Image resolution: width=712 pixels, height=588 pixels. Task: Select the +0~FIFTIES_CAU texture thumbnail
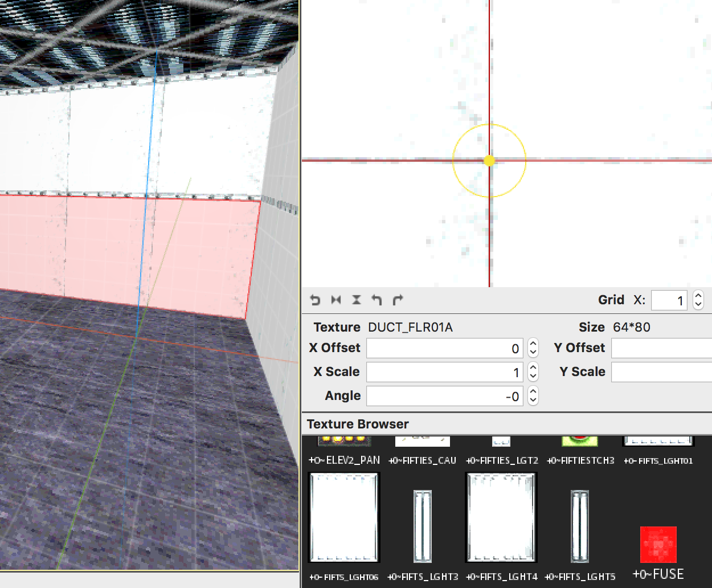[423, 441]
